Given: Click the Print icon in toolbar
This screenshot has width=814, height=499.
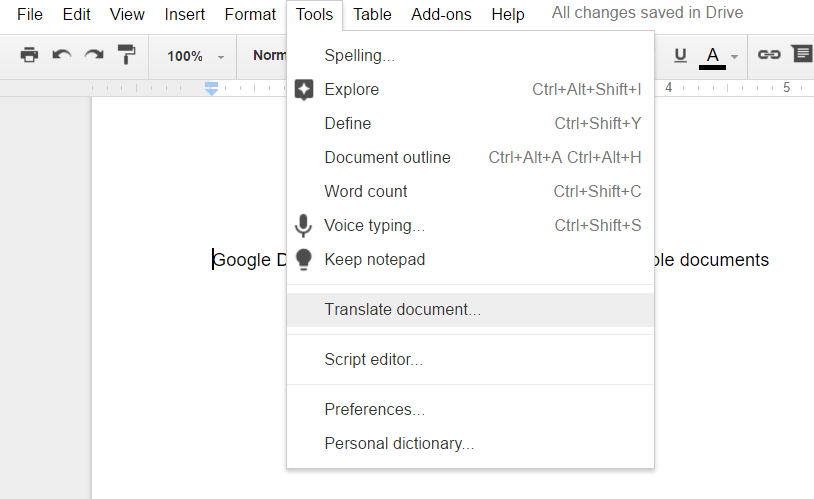Looking at the screenshot, I should click(x=29, y=55).
